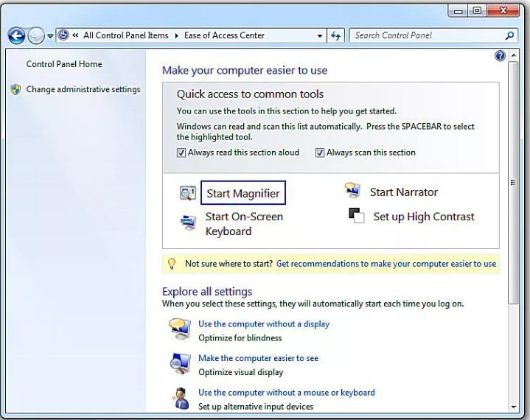Screen dimensions: 530x420
Task: Click the Explore all settings heading
Action: point(207,291)
